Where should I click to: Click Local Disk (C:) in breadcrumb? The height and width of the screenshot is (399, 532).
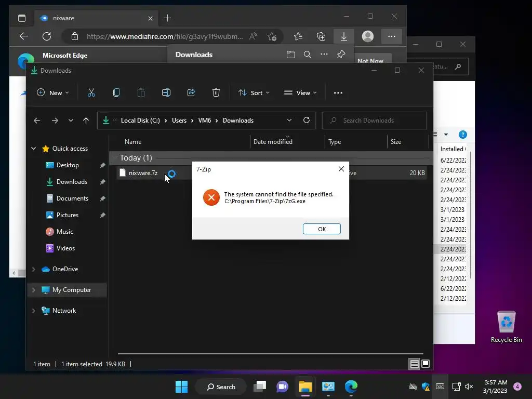tap(140, 121)
